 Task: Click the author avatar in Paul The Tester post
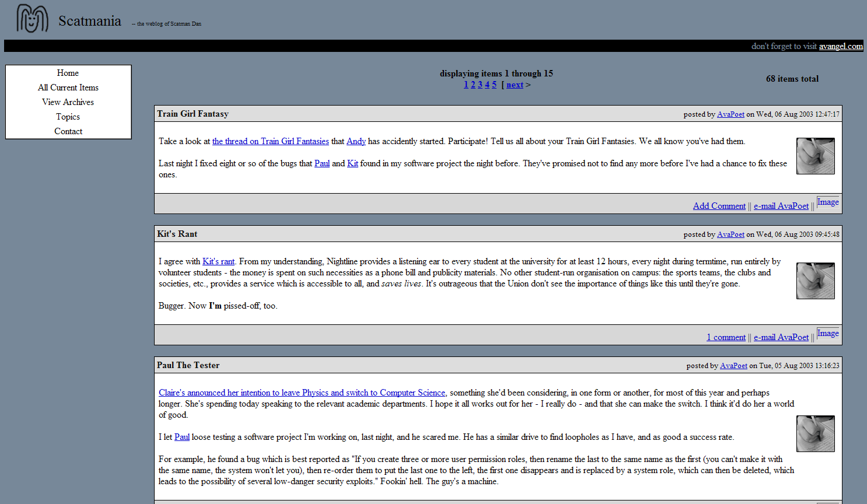815,433
